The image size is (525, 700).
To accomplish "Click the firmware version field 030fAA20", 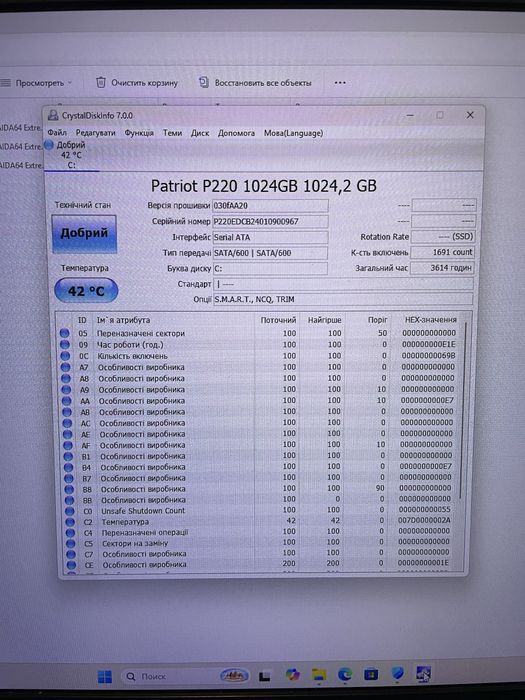I will 270,206.
